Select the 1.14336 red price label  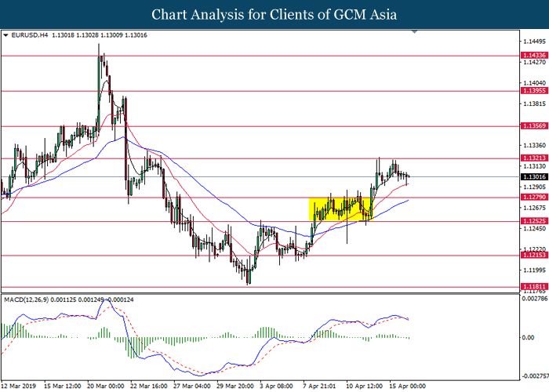(x=533, y=56)
